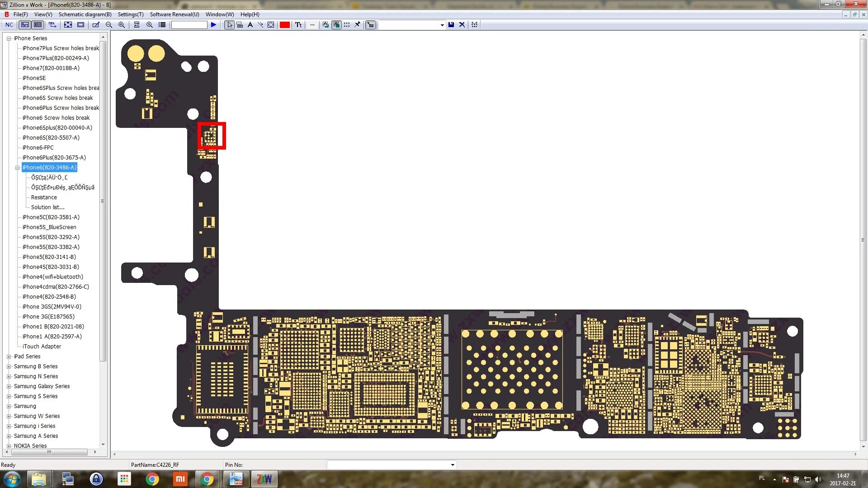Image resolution: width=868 pixels, height=488 pixels.
Task: Open the toolbar combo box dropdown
Action: [x=442, y=25]
